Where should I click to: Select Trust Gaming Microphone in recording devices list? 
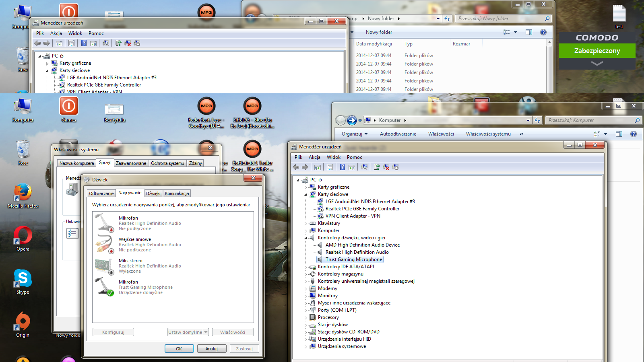[173, 287]
